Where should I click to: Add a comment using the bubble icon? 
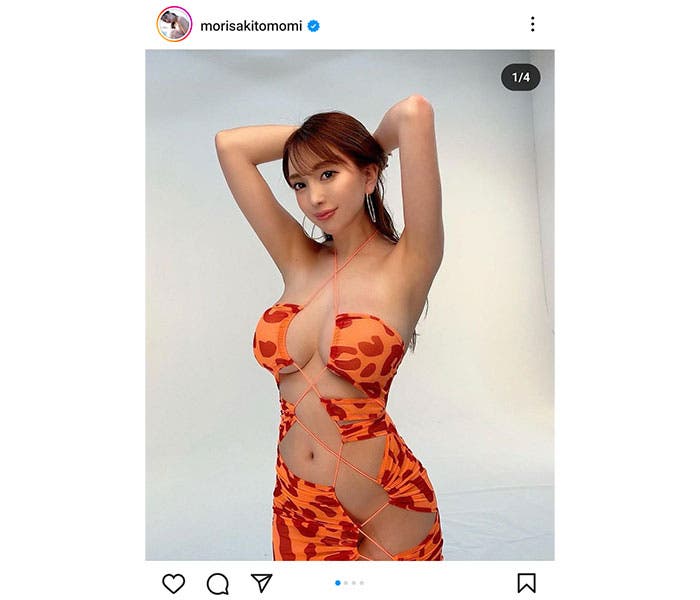click(218, 583)
